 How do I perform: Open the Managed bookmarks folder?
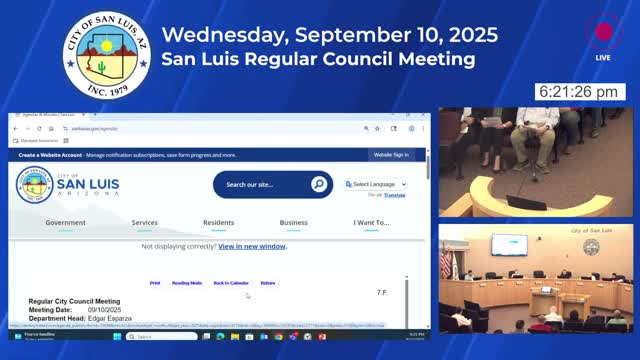36,141
